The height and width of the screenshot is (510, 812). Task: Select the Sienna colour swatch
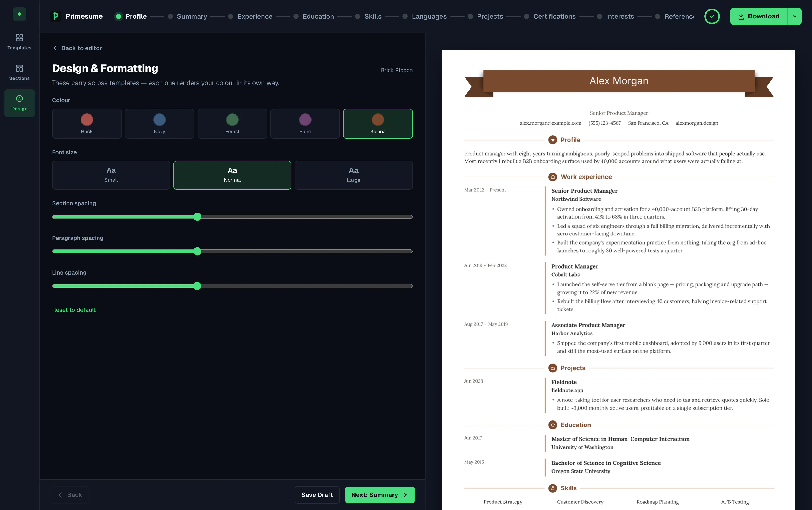click(378, 123)
